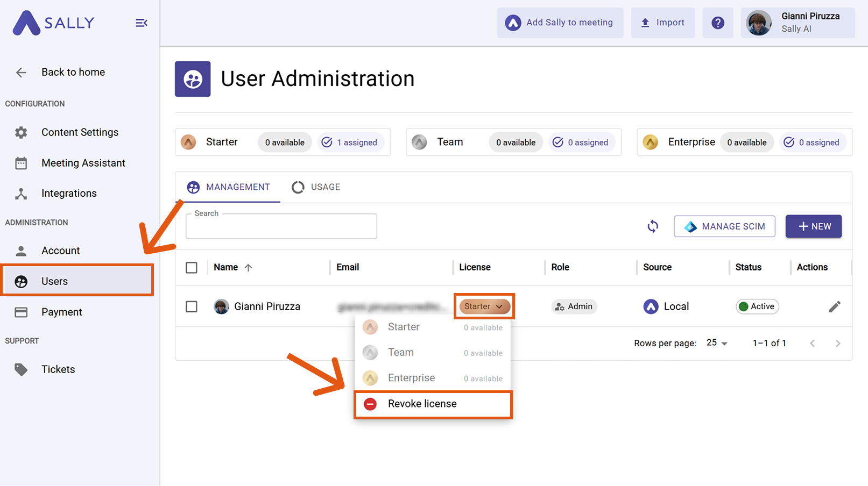Screen dimensions: 868x486
Task: Click inside the Search field
Action: (x=281, y=226)
